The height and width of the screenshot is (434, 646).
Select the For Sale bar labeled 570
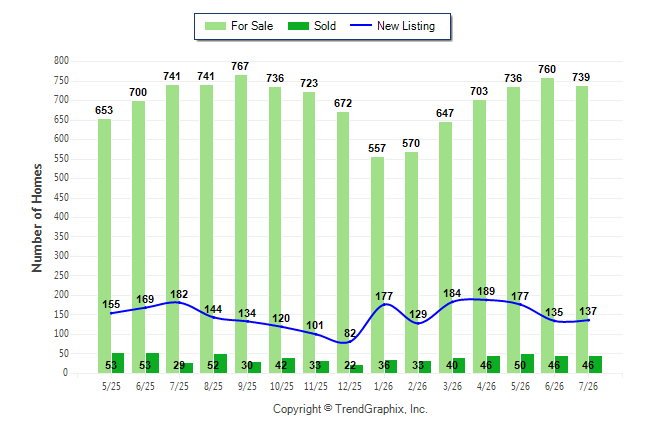tap(411, 263)
